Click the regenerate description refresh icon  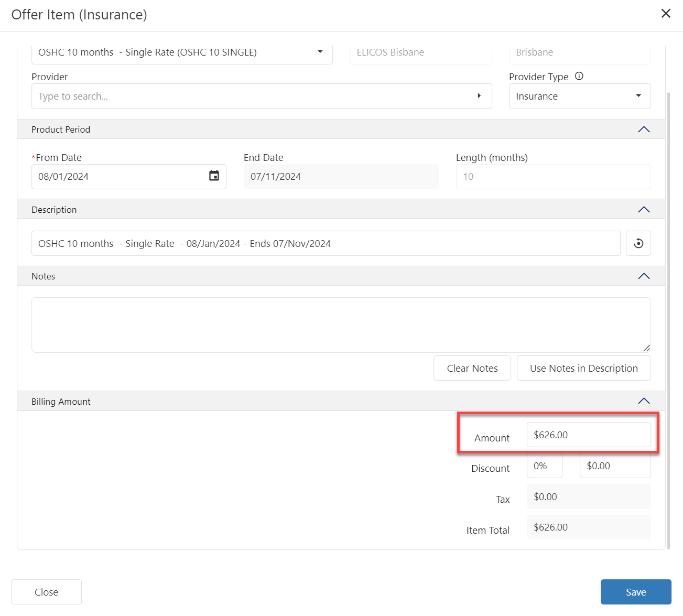(638, 243)
